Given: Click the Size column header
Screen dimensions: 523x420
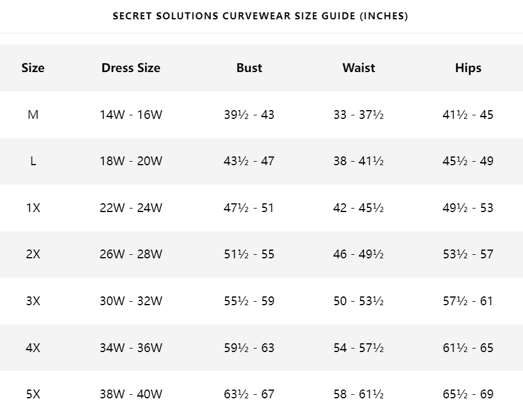Looking at the screenshot, I should 33,68.
